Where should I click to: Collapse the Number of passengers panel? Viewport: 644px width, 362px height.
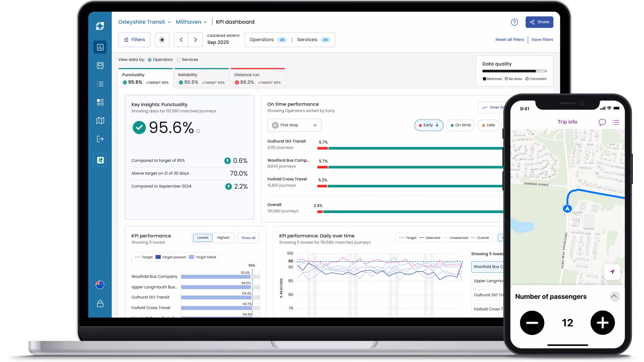coord(614,296)
